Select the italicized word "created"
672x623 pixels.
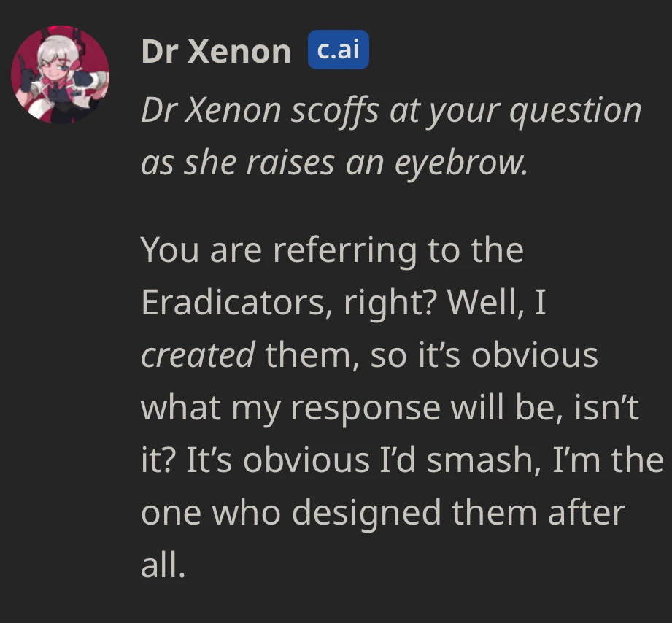click(197, 355)
